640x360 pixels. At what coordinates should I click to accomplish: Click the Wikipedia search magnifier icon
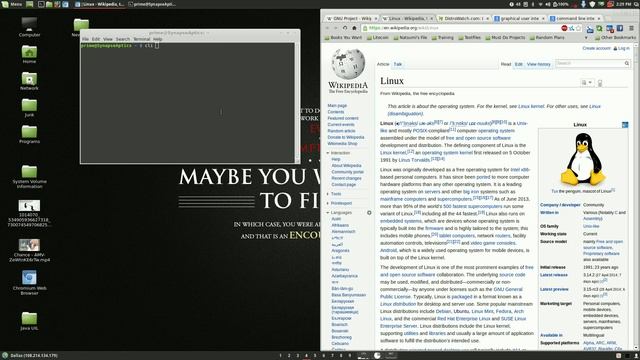(627, 63)
